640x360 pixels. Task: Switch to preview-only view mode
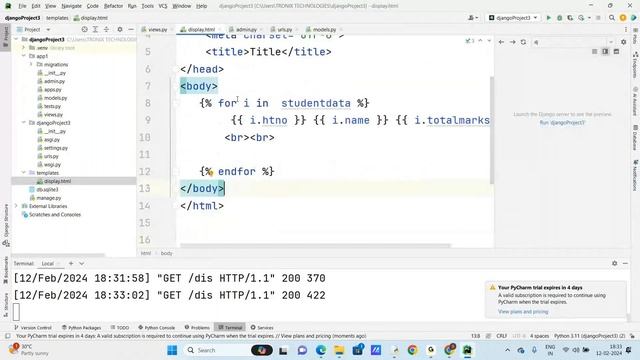[x=616, y=51]
